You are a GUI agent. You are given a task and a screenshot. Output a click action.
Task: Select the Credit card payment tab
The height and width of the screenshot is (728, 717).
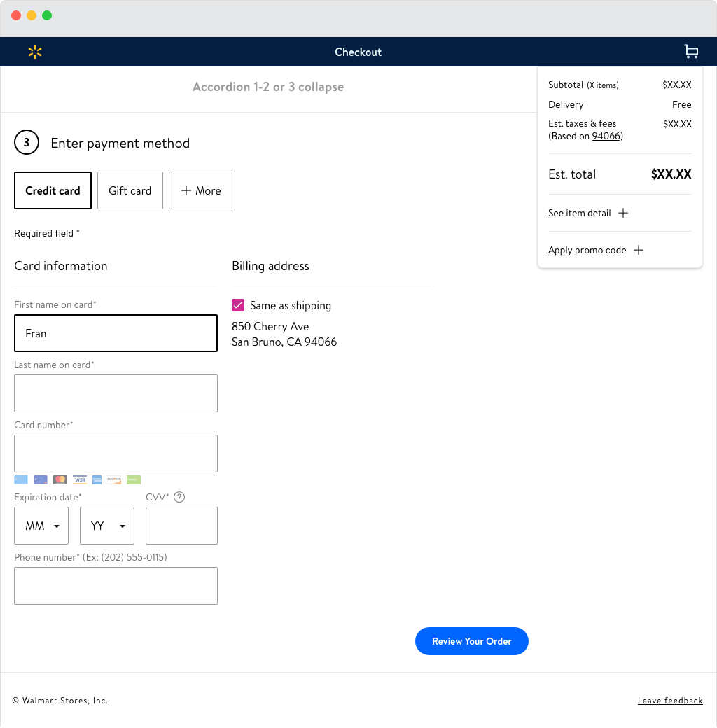pos(53,190)
